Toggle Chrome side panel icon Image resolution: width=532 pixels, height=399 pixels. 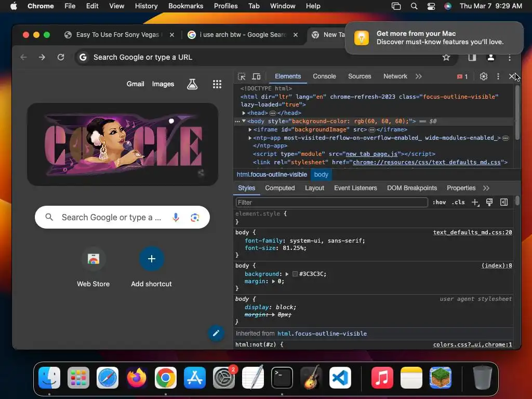point(472,57)
